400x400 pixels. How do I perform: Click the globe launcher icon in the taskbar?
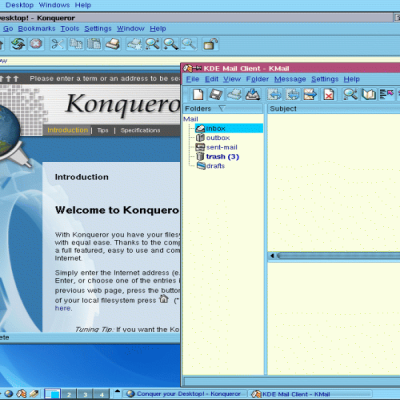coord(9,394)
